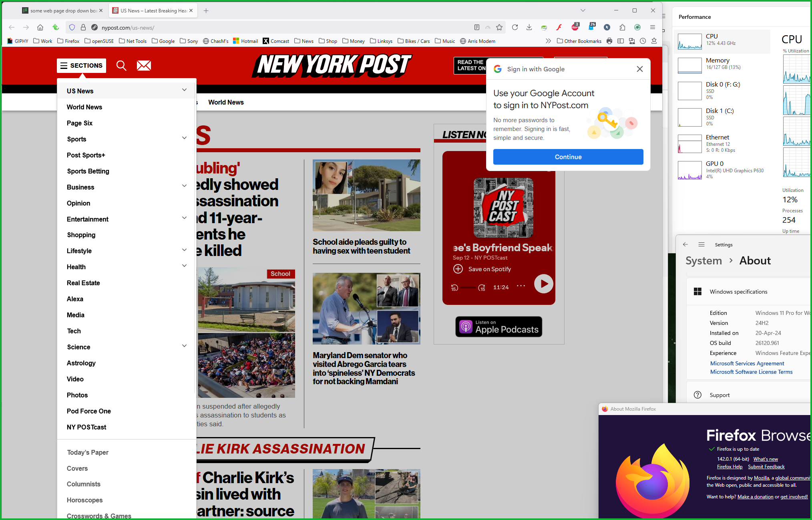The height and width of the screenshot is (520, 812).
Task: Open Firefox hamburger application menu
Action: point(653,27)
